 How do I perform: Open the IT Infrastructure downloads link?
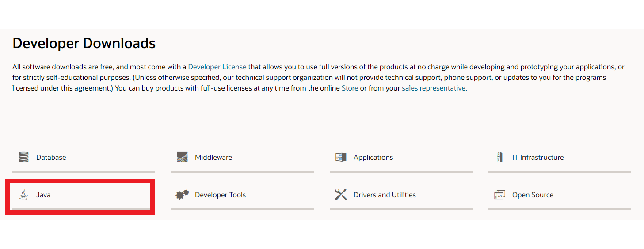tap(538, 157)
